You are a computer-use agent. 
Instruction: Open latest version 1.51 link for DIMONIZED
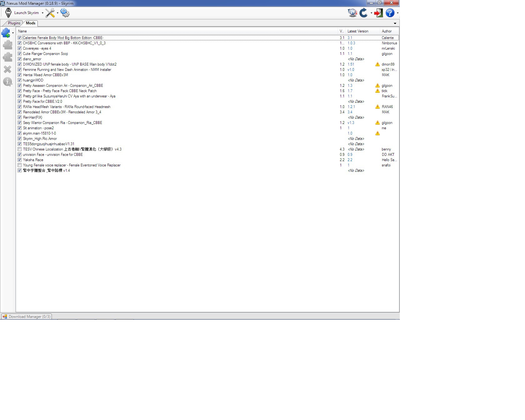(x=351, y=64)
